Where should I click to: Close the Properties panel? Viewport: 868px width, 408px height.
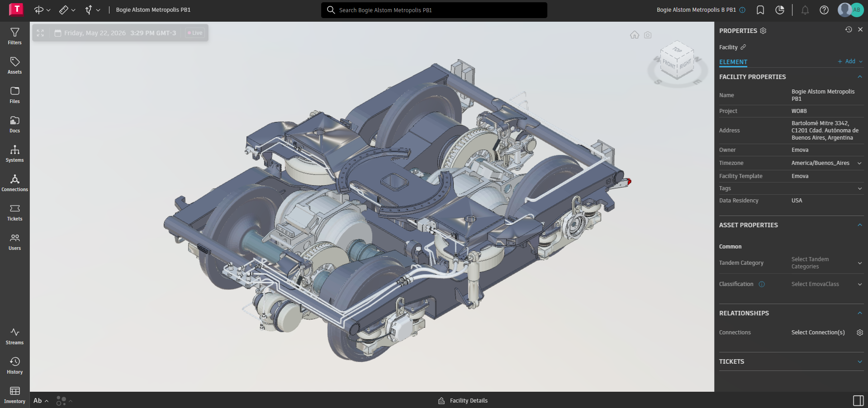tap(860, 29)
